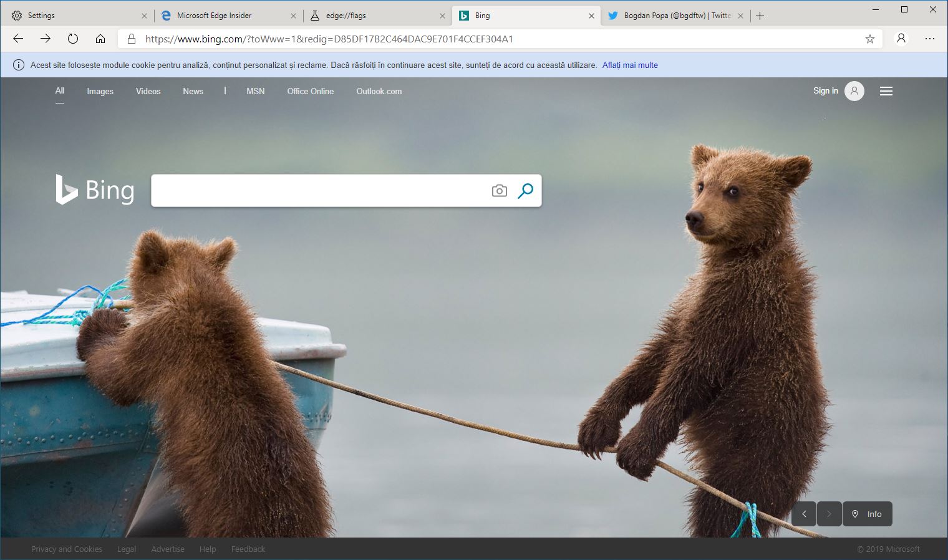The height and width of the screenshot is (560, 948).
Task: Close the edge://flags tab
Action: [442, 16]
